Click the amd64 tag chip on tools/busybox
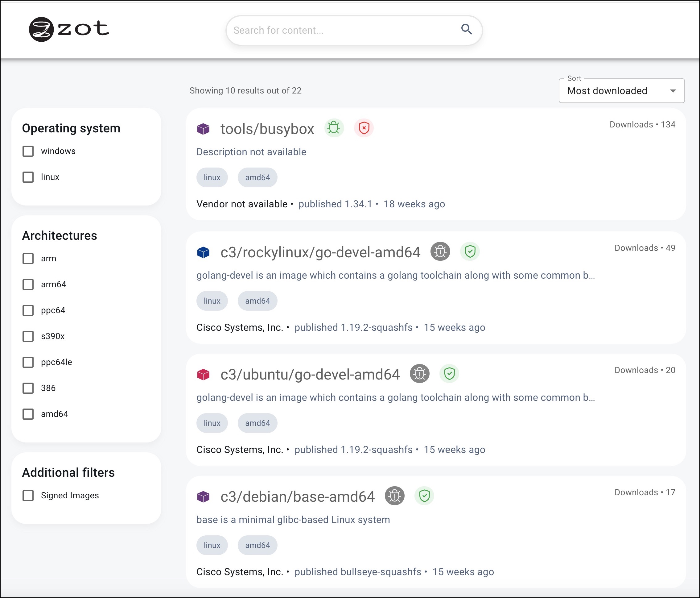Viewport: 700px width, 598px height. (257, 177)
